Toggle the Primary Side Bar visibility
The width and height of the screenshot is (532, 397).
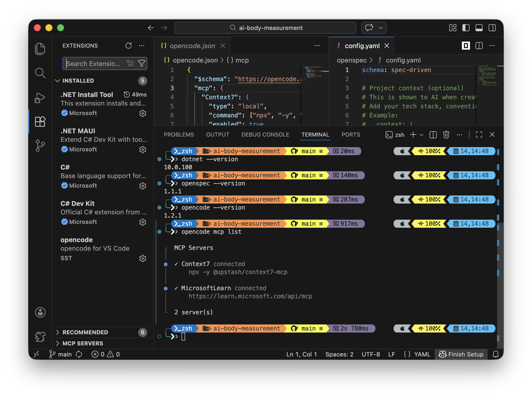click(466, 28)
